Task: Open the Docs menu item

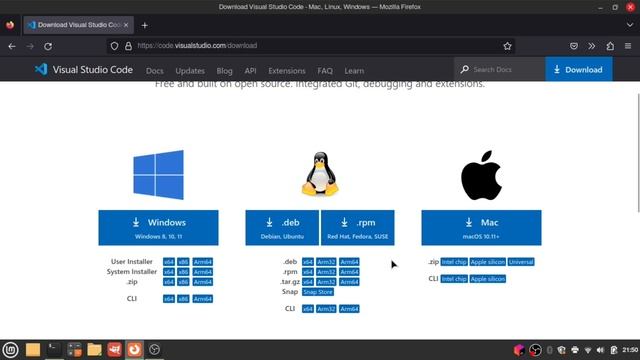Action: 155,71
